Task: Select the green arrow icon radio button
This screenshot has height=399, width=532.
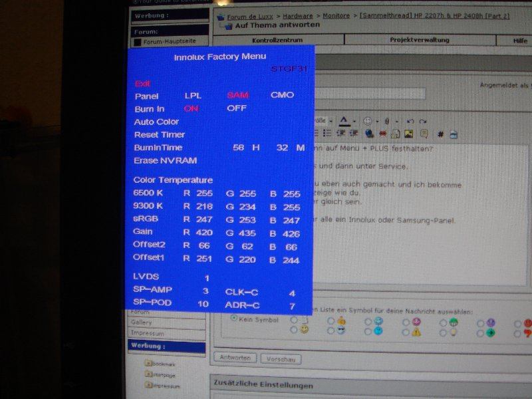Action: point(480,333)
